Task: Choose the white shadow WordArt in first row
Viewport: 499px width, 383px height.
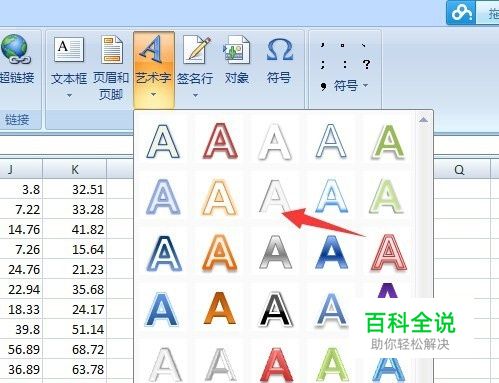Action: pos(275,142)
